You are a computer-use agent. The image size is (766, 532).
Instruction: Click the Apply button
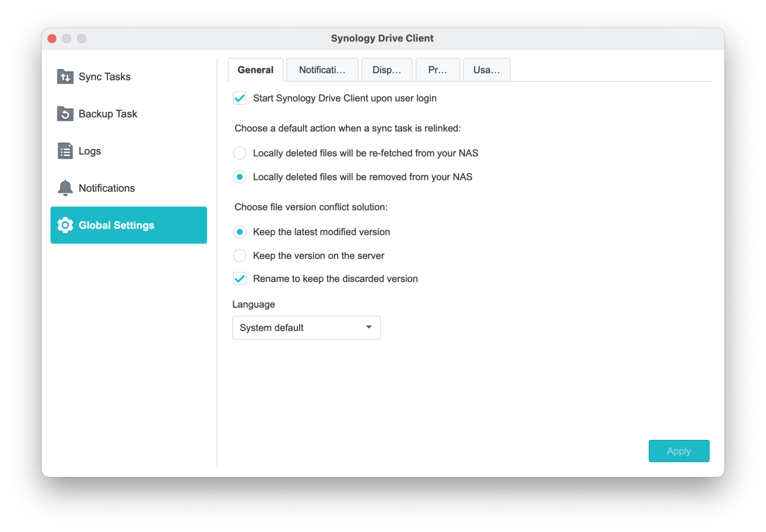(x=679, y=451)
